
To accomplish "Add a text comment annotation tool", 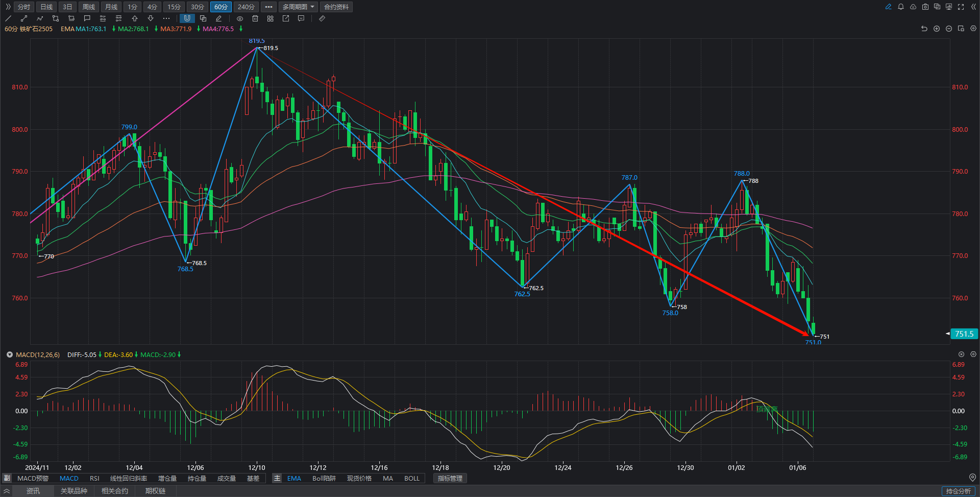I will coord(87,18).
